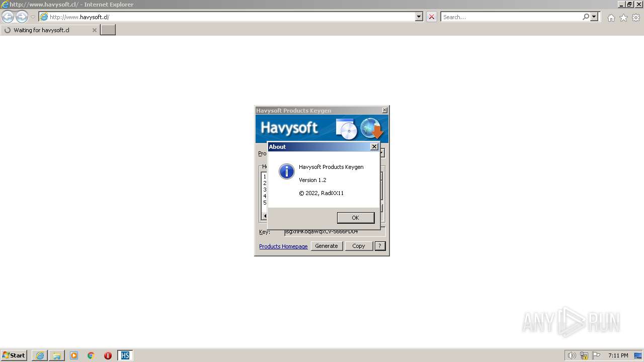Click the Show desktop button
The width and height of the screenshot is (644, 362).
pyautogui.click(x=638, y=355)
